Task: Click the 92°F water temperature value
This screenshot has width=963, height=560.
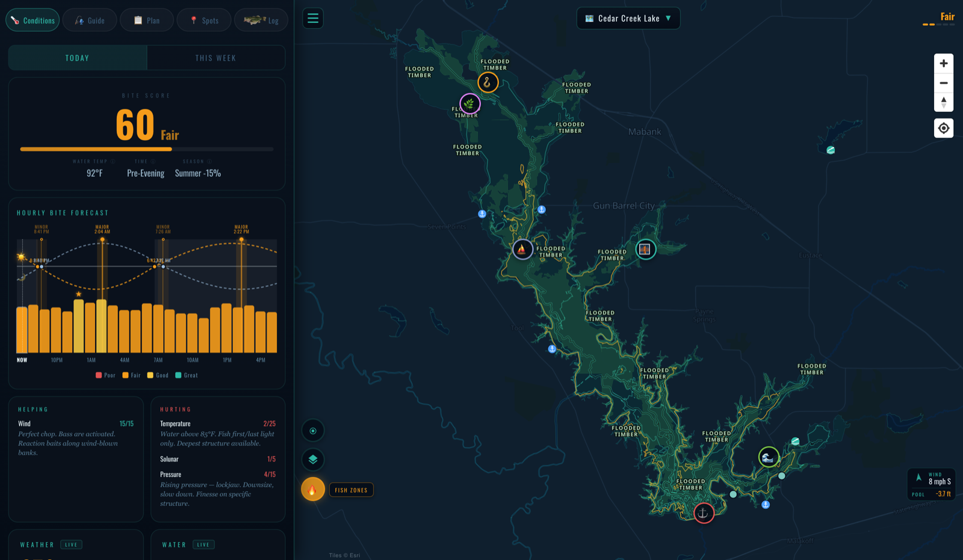Action: click(94, 173)
